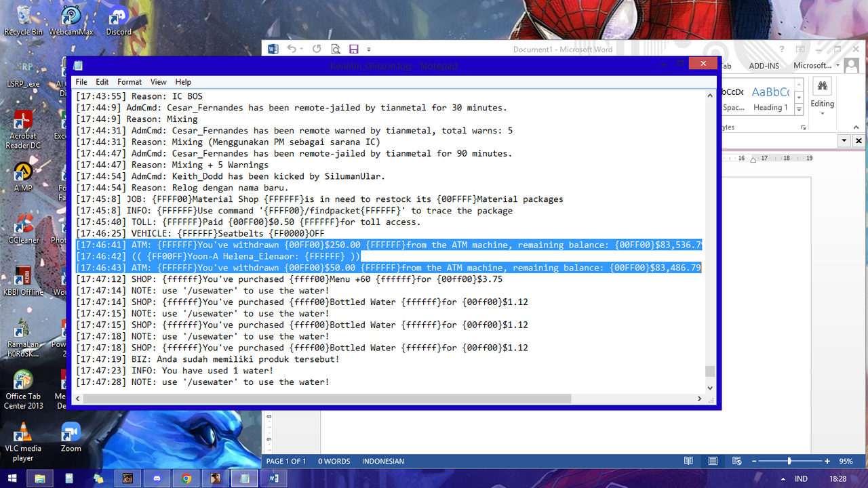868x488 pixels.
Task: Click 'BIZ: Anda sudah memiliki produk tersebut!' line
Action: coord(208,359)
